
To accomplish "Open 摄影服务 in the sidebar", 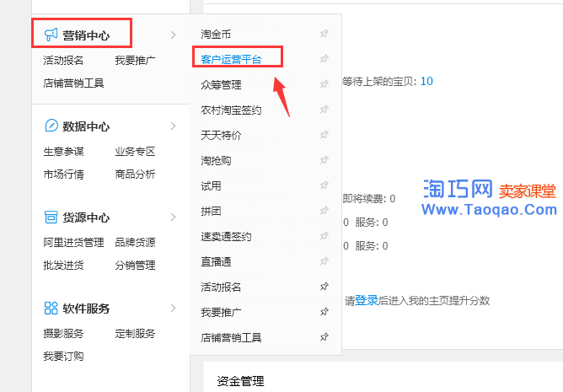I will pyautogui.click(x=63, y=334).
